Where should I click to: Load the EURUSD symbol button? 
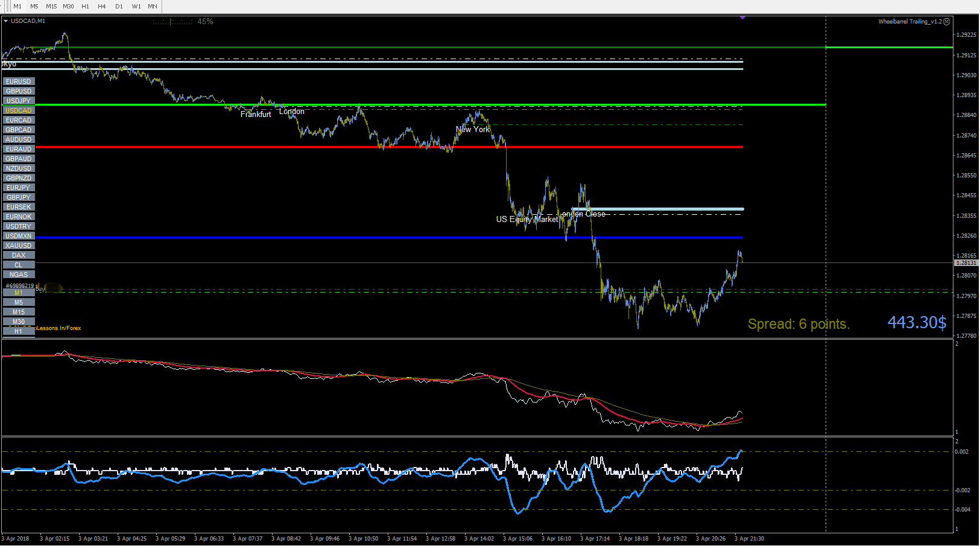(19, 81)
